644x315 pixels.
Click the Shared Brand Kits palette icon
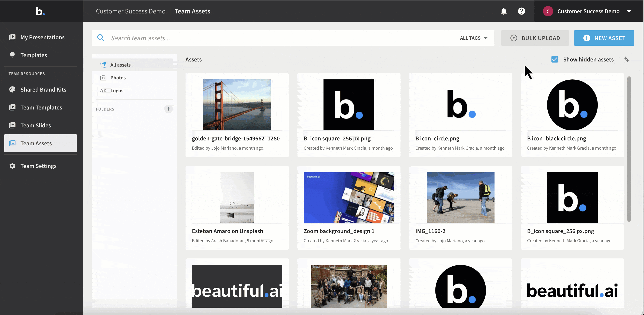coord(12,90)
